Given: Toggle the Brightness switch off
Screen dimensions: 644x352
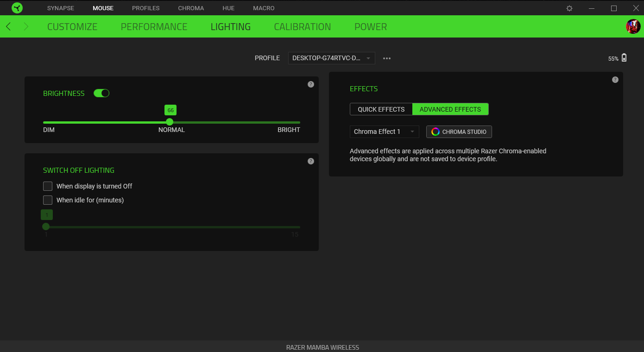Looking at the screenshot, I should (x=101, y=93).
